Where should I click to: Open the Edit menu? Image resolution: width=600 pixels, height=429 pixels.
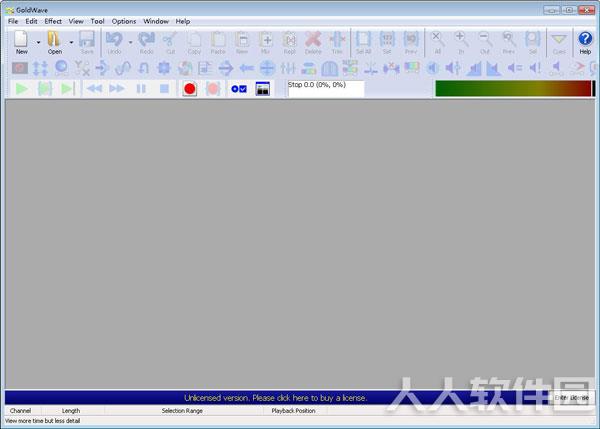coord(31,21)
